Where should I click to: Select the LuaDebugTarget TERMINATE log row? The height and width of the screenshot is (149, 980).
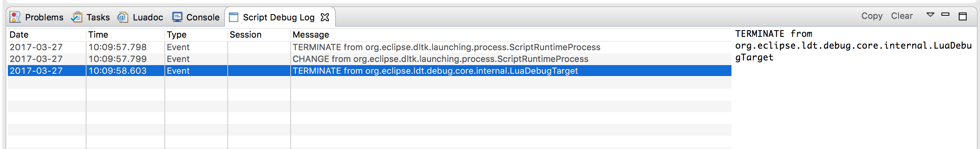(x=369, y=71)
